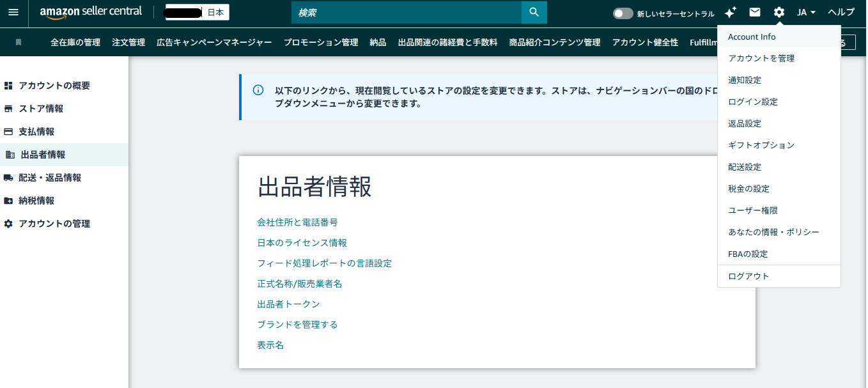Click the ストア情報 storefront icon
The width and height of the screenshot is (868, 388).
8,109
